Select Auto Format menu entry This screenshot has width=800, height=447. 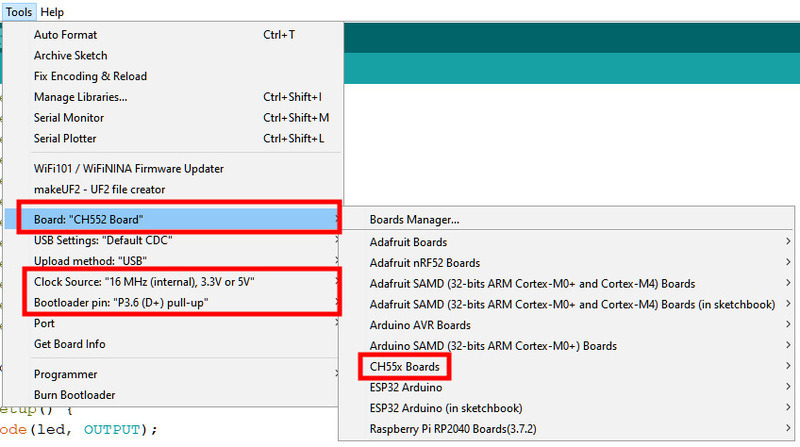click(172, 35)
